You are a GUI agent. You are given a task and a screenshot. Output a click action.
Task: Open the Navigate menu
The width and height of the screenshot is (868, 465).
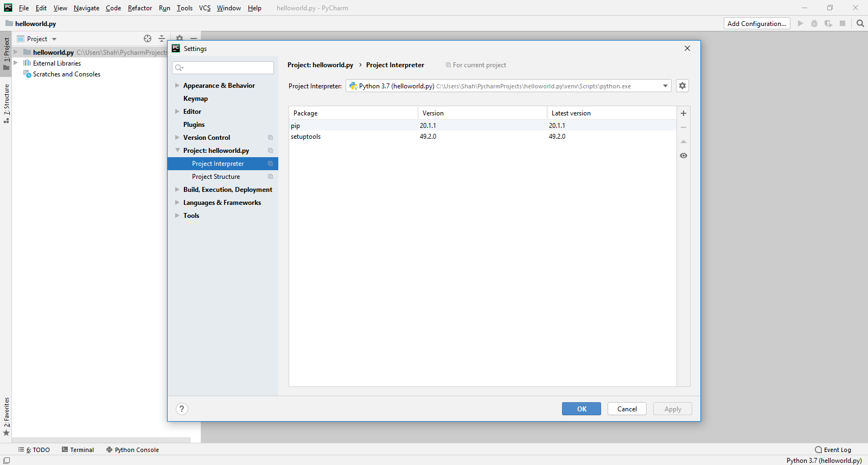click(86, 8)
